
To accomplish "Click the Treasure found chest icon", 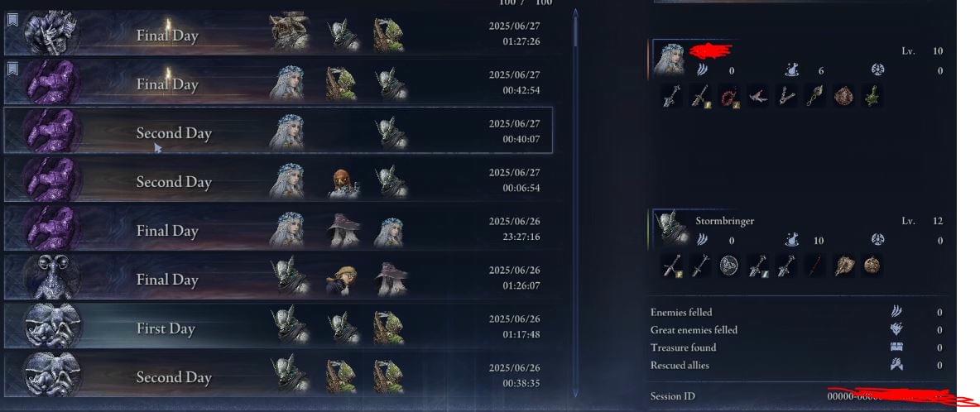I will tap(896, 347).
